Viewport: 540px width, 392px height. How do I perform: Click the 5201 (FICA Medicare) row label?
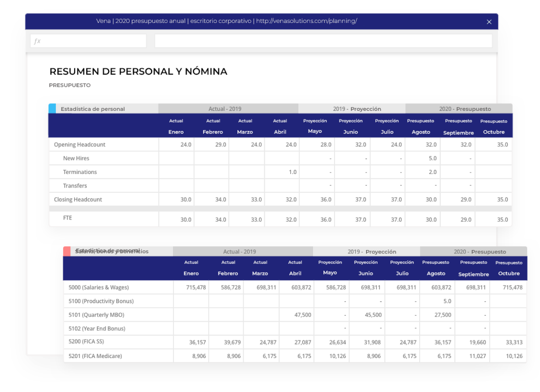(96, 356)
